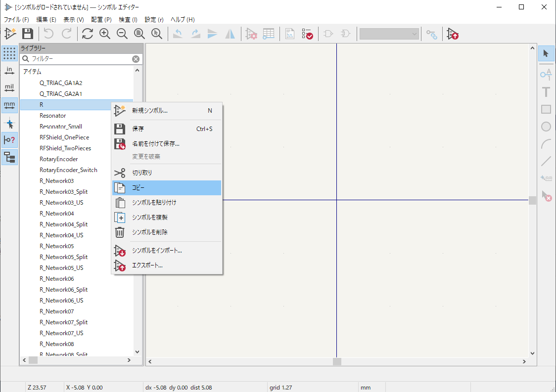
Task: Select the rectangle drawing tool
Action: pyautogui.click(x=546, y=109)
